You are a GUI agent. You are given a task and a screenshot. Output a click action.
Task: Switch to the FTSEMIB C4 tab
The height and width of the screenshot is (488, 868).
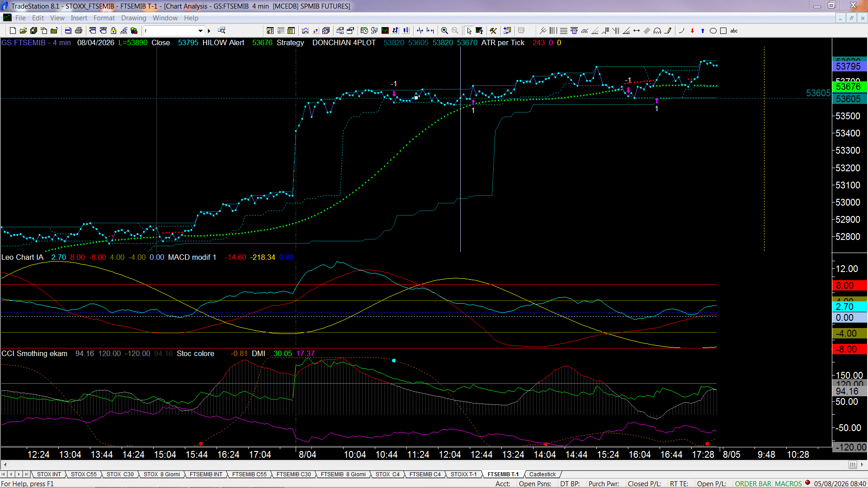click(425, 474)
